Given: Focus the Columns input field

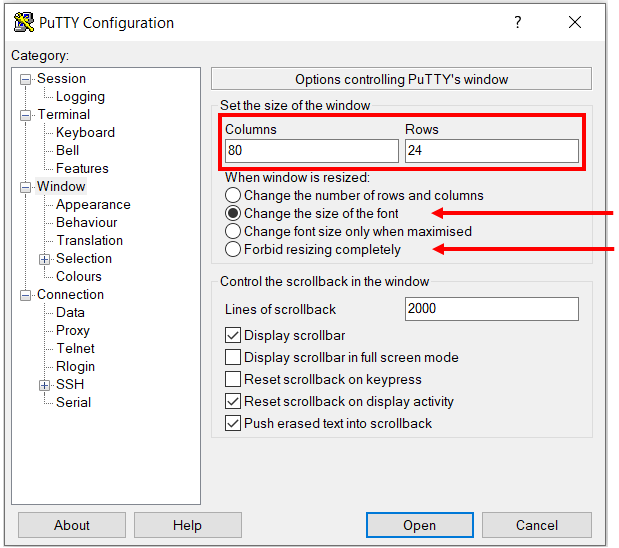Looking at the screenshot, I should 311,151.
